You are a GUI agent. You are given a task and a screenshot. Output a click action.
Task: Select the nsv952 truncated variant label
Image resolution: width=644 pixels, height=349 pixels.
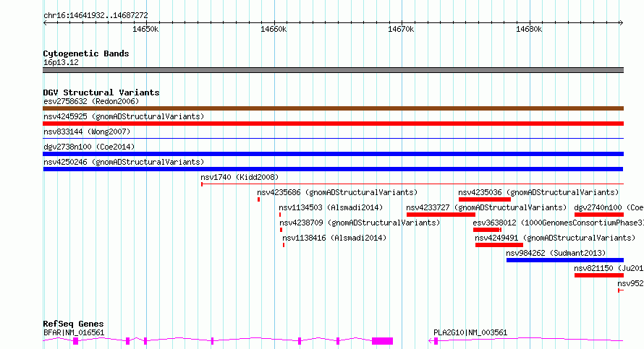coord(630,283)
